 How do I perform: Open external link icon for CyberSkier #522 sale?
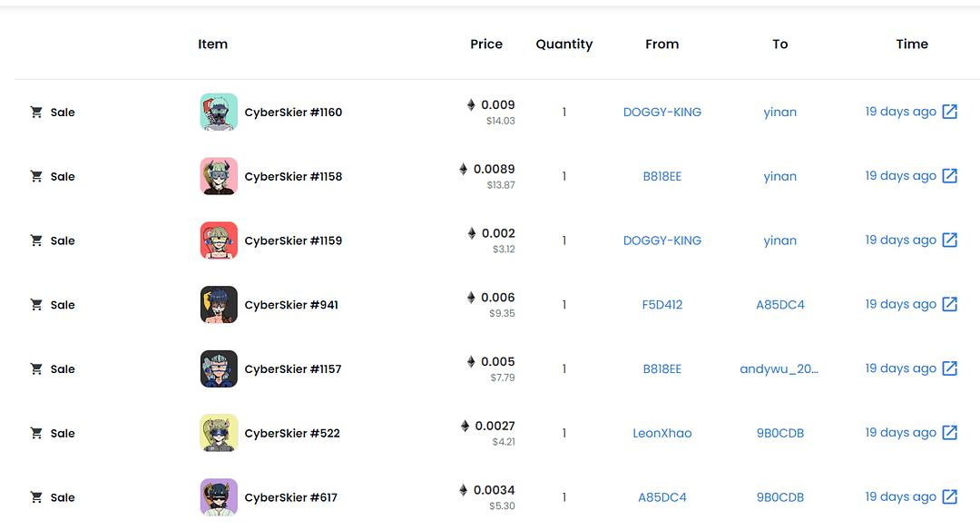[x=949, y=433]
